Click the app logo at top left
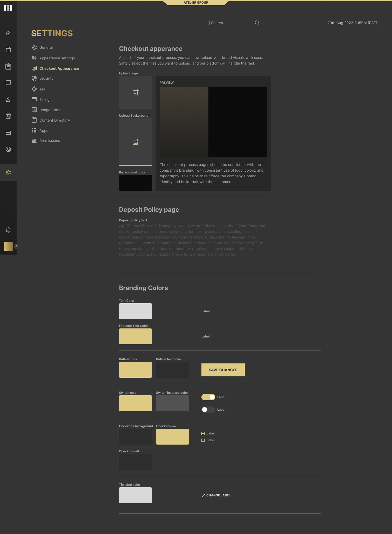Viewport: 392px width, 534px height. tap(8, 8)
